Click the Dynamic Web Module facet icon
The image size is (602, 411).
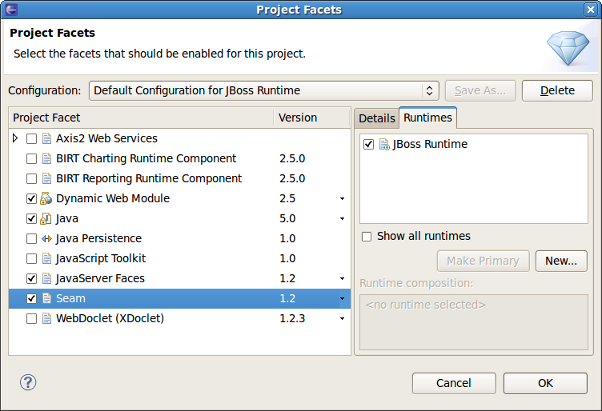(x=46, y=199)
